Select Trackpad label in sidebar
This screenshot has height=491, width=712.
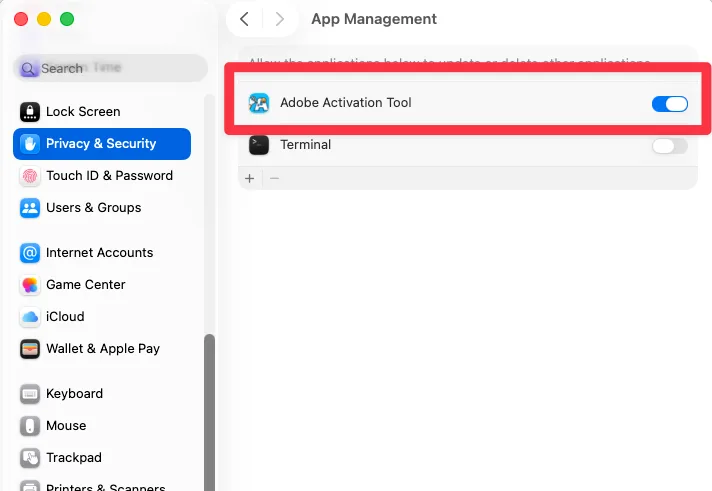point(74,458)
